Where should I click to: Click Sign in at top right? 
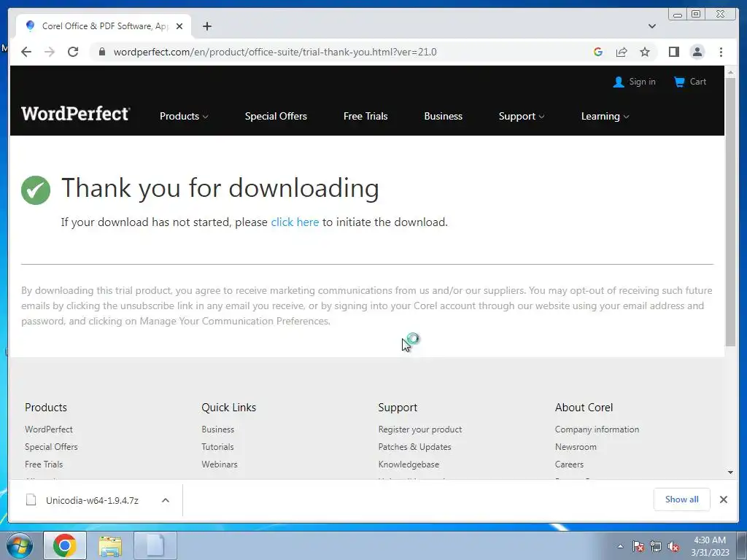click(634, 82)
